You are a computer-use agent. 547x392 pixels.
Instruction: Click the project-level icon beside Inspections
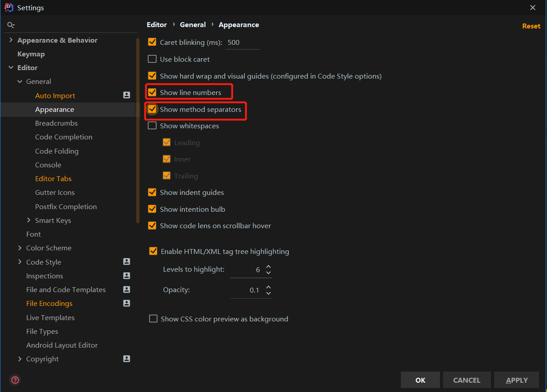coord(127,276)
